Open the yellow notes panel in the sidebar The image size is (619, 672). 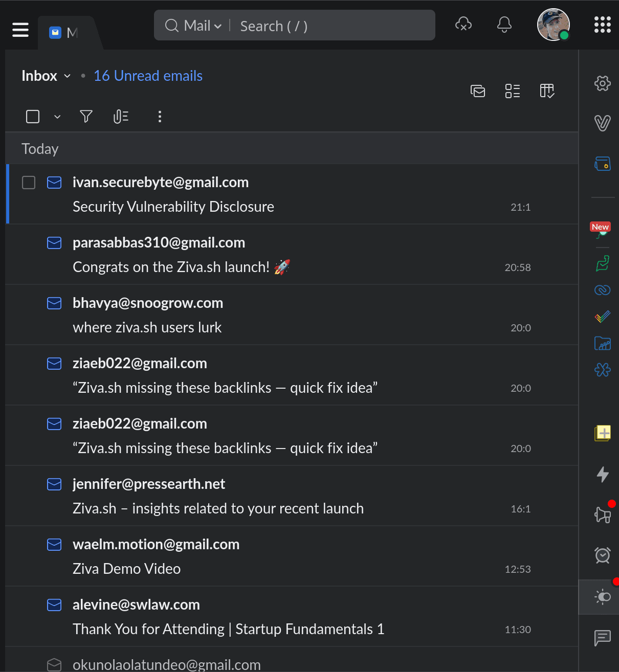(602, 433)
